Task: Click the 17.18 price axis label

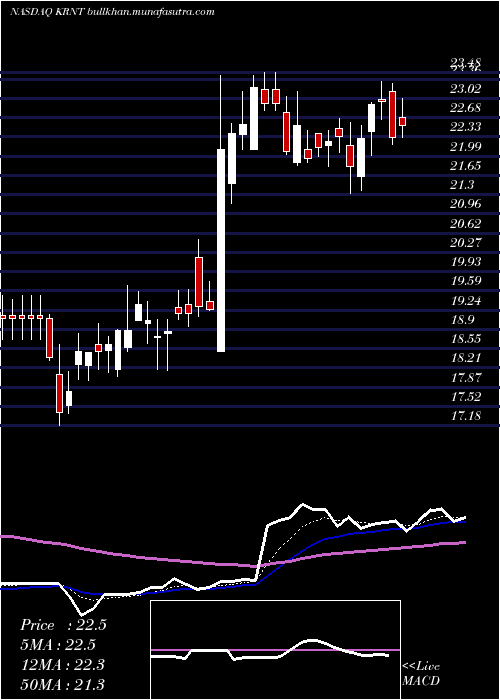Action: 466,416
